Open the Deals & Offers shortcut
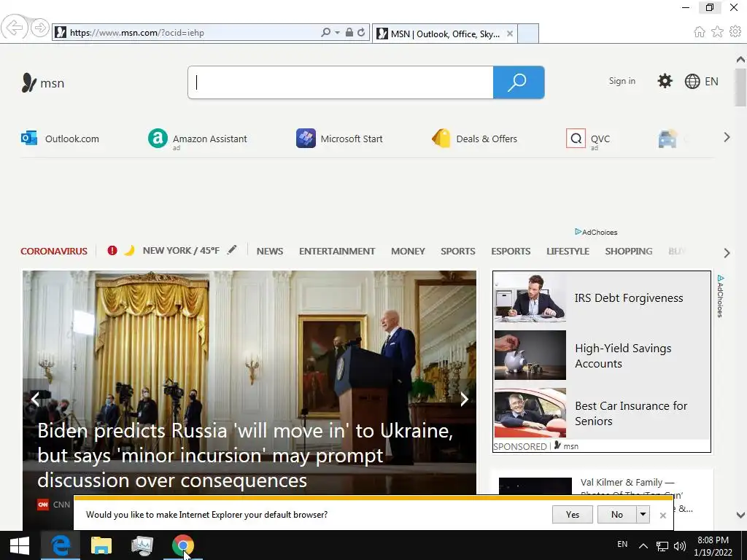Image resolution: width=747 pixels, height=560 pixels. [x=474, y=139]
